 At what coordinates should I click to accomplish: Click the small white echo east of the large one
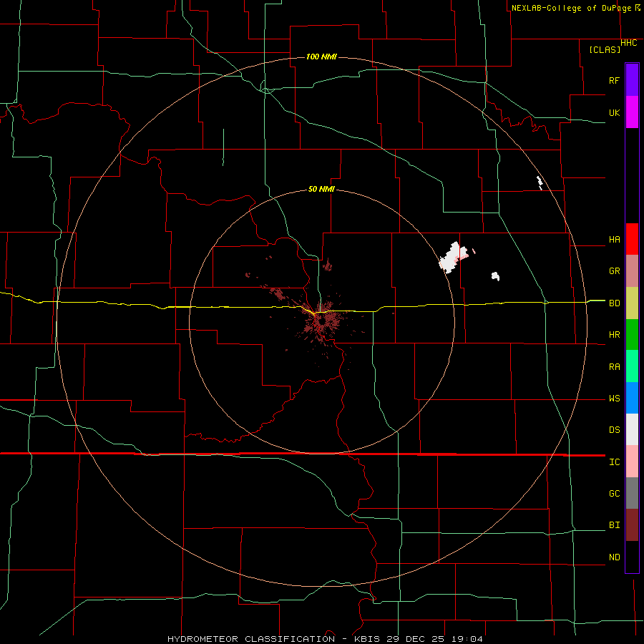(496, 276)
